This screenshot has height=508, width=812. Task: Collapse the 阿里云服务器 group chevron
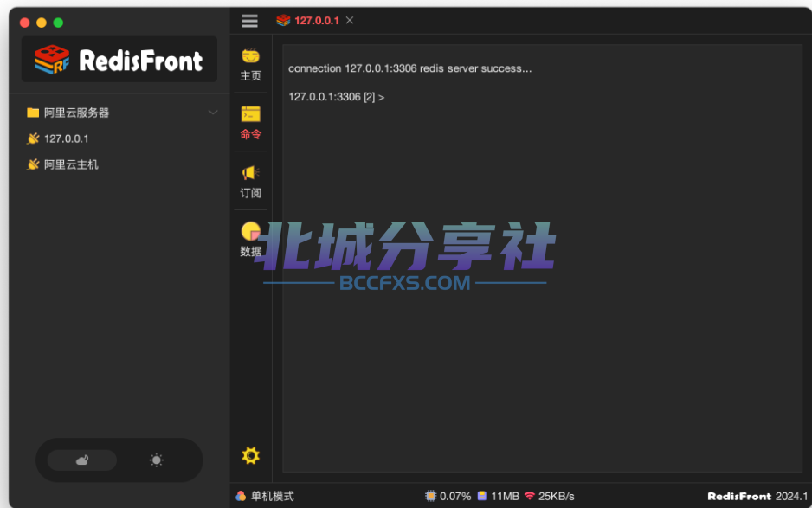(213, 113)
